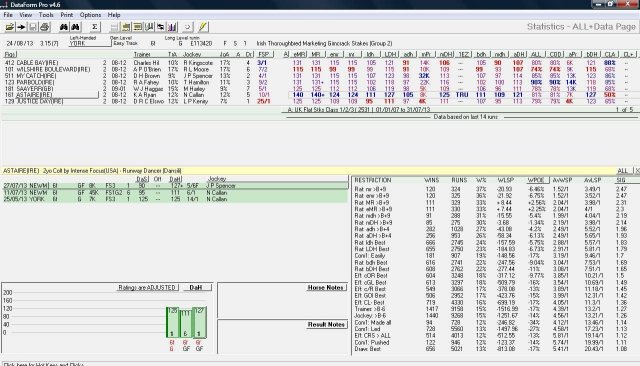Viewport: 640px width, 366px height.
Task: Click the toolbar icon right of the greyed grid
Action: tap(126, 27)
